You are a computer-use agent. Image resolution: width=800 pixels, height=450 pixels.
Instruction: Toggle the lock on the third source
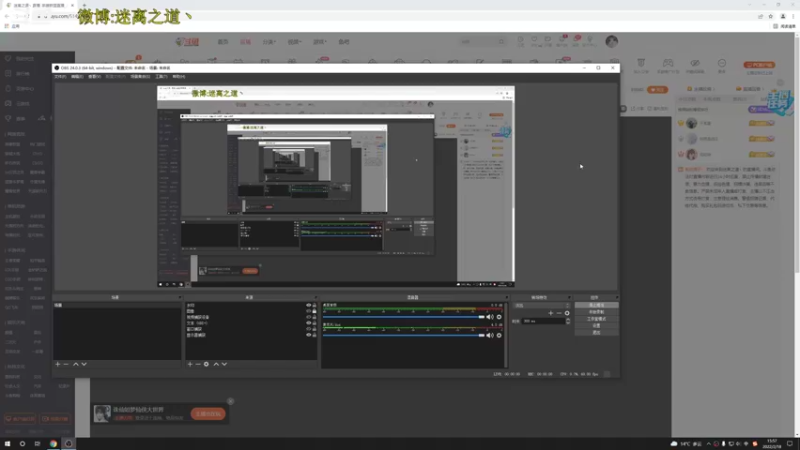click(314, 317)
